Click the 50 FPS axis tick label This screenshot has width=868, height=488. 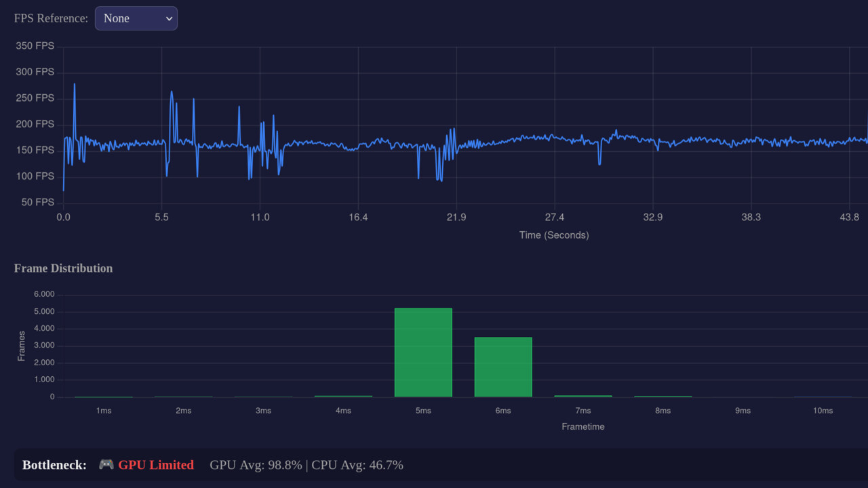click(x=38, y=201)
